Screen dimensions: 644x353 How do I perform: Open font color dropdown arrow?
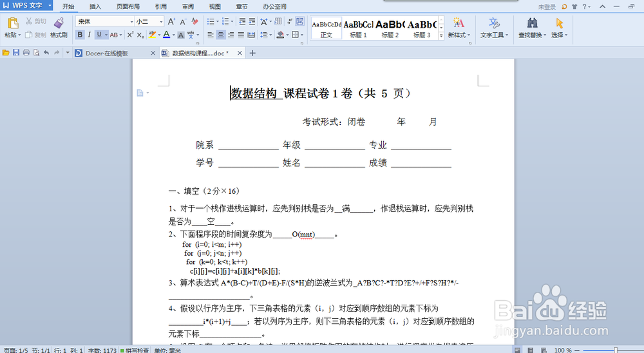(174, 35)
